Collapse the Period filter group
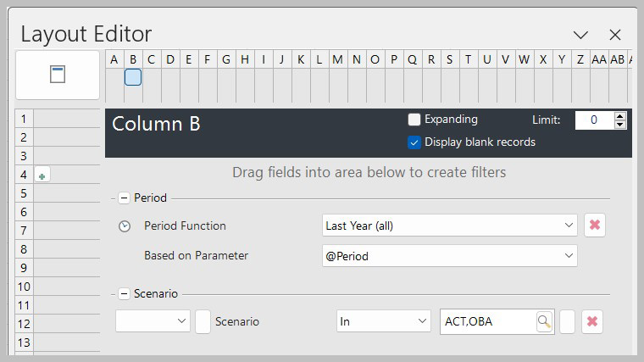This screenshot has width=644, height=362. (124, 198)
